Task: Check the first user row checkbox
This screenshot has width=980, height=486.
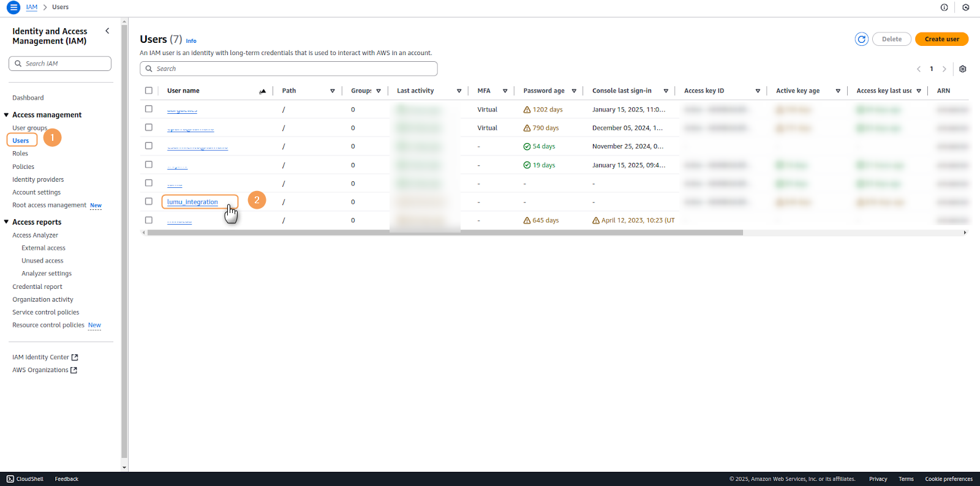Action: pos(149,109)
